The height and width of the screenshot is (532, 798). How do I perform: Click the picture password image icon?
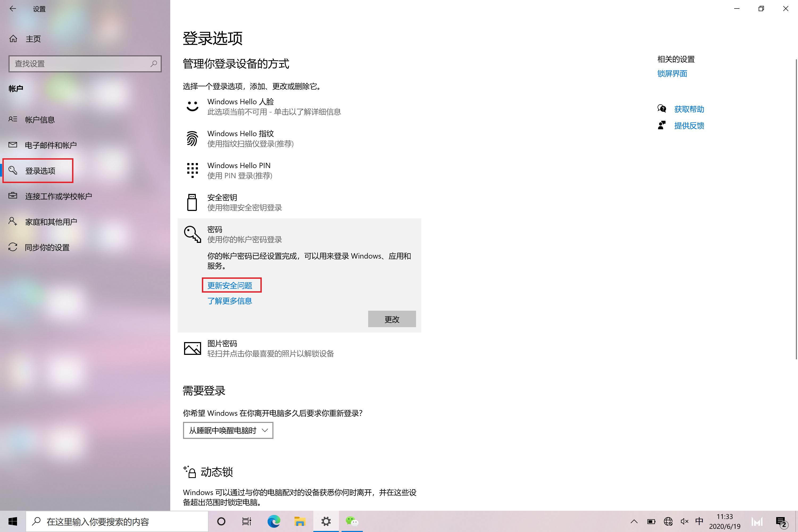click(x=192, y=348)
